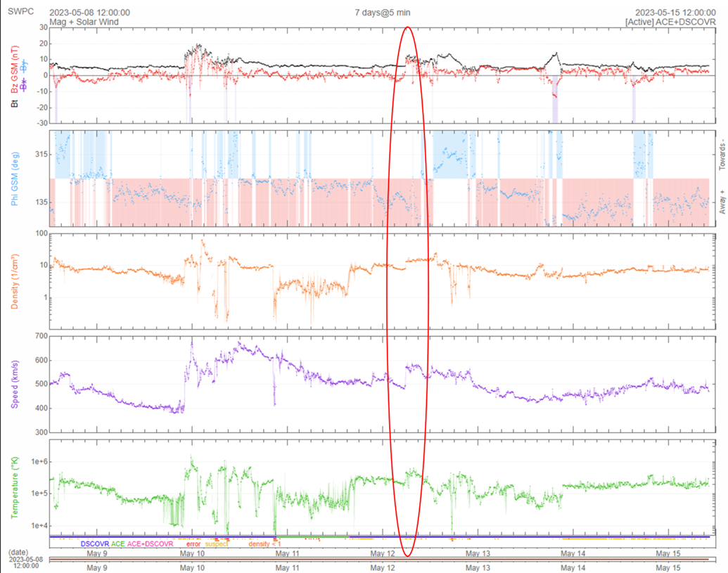Click the Phi GSM axis label
The image size is (728, 573).
[x=15, y=179]
